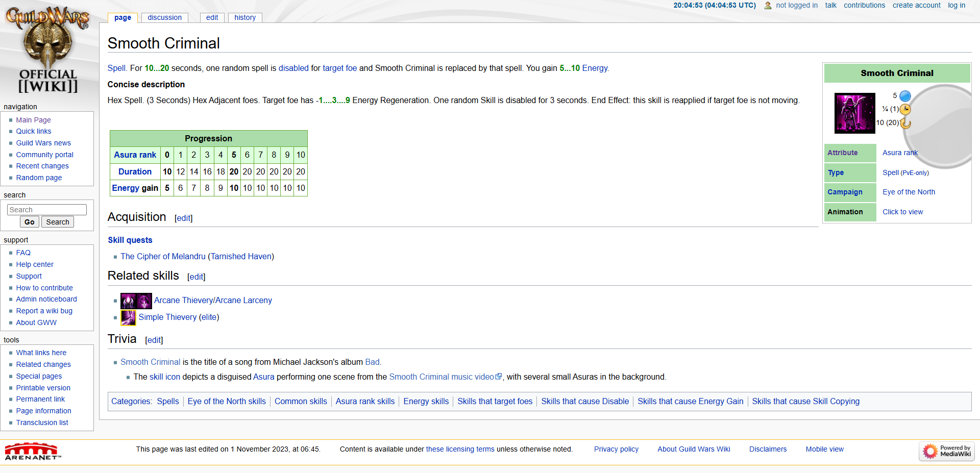Screen dimensions: 980x473
Task: Open Report a wiki bug link
Action: pos(44,311)
